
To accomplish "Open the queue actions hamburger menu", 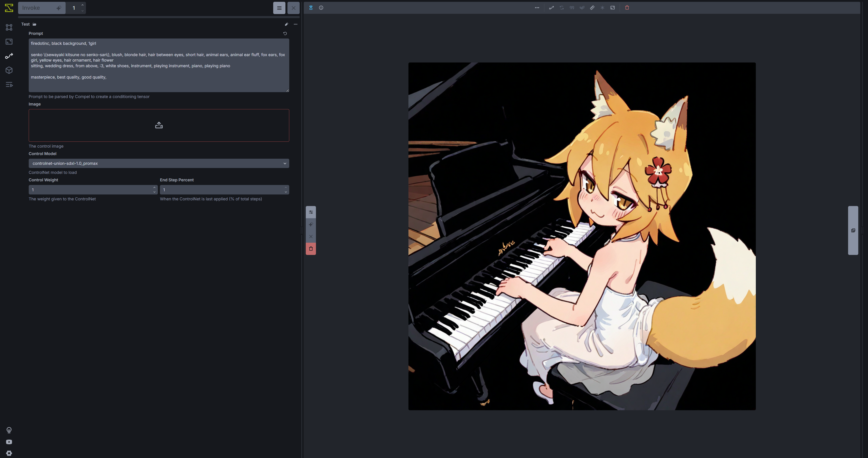I will tap(279, 8).
